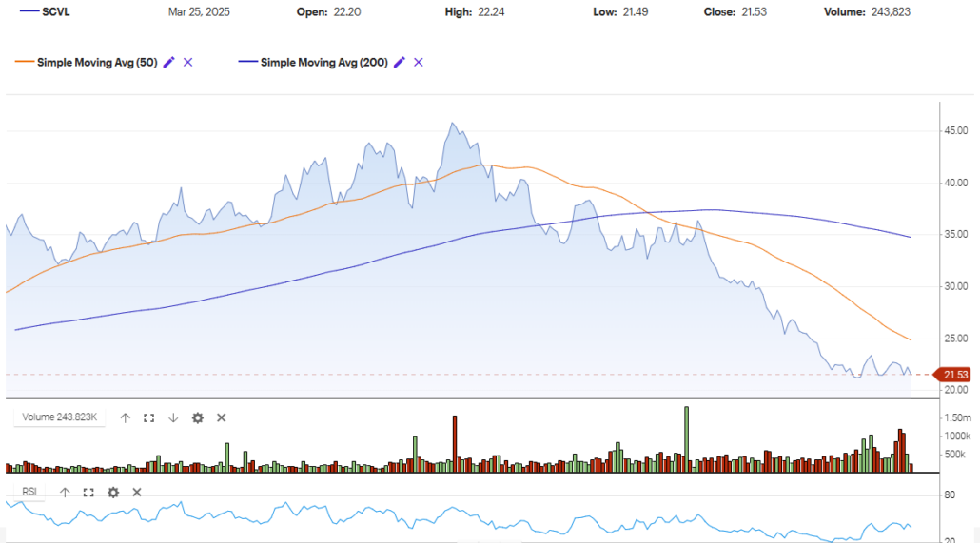
Task: Open Volume panel settings gear
Action: [x=198, y=418]
